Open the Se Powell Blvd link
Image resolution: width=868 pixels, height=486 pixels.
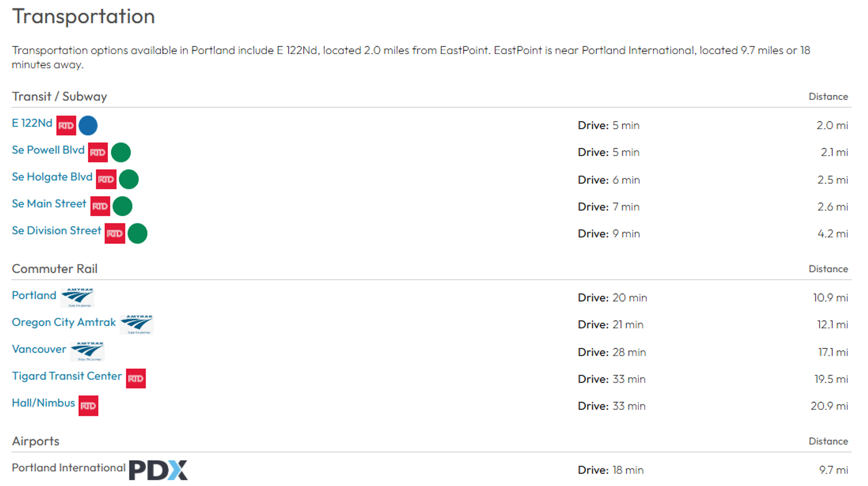point(48,150)
